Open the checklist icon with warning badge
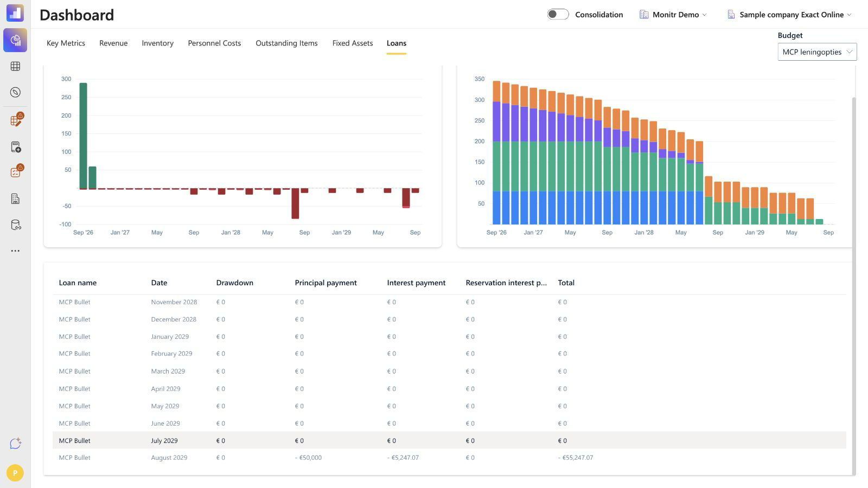The image size is (868, 488). click(16, 172)
